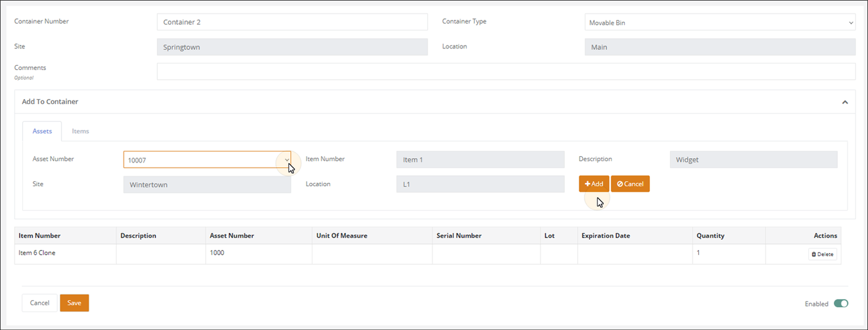Viewport: 868px width, 330px height.
Task: Toggle the Enabled switch off
Action: pyautogui.click(x=841, y=303)
